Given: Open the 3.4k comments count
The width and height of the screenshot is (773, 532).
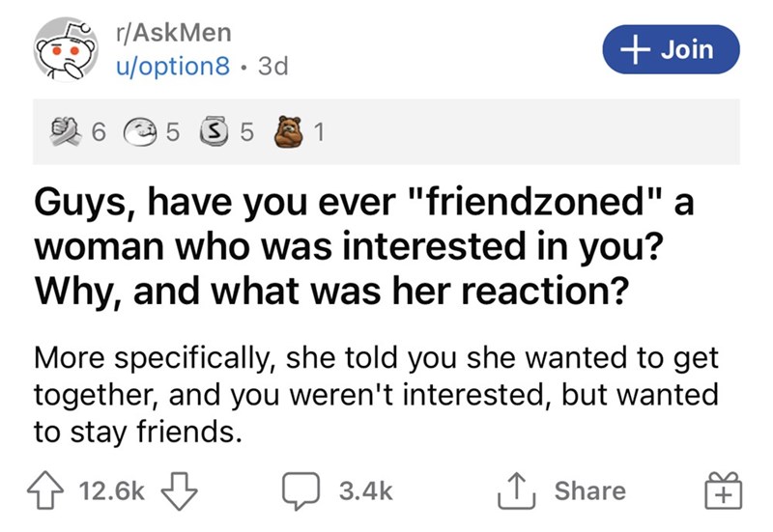Looking at the screenshot, I should [x=367, y=491].
